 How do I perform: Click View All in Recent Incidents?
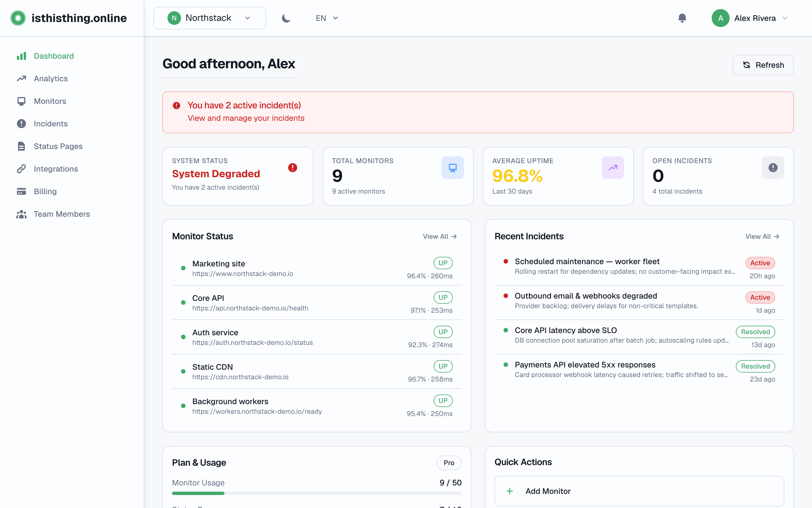pyautogui.click(x=762, y=237)
